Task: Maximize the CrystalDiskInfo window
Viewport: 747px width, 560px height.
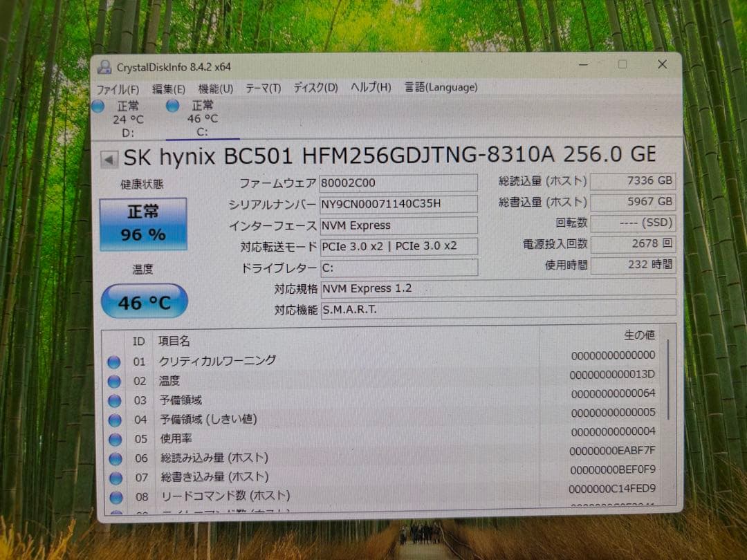Action: click(x=622, y=64)
